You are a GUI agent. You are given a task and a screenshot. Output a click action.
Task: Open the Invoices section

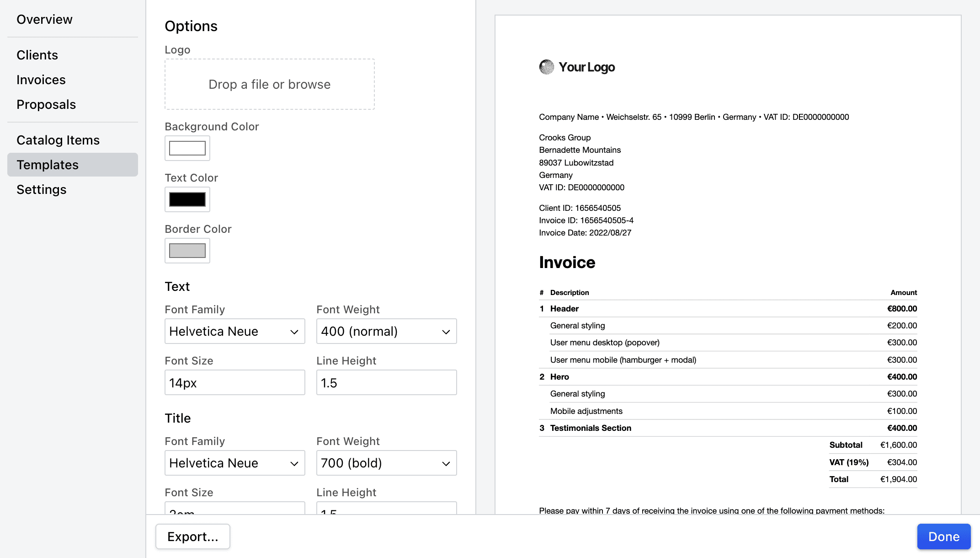click(41, 80)
